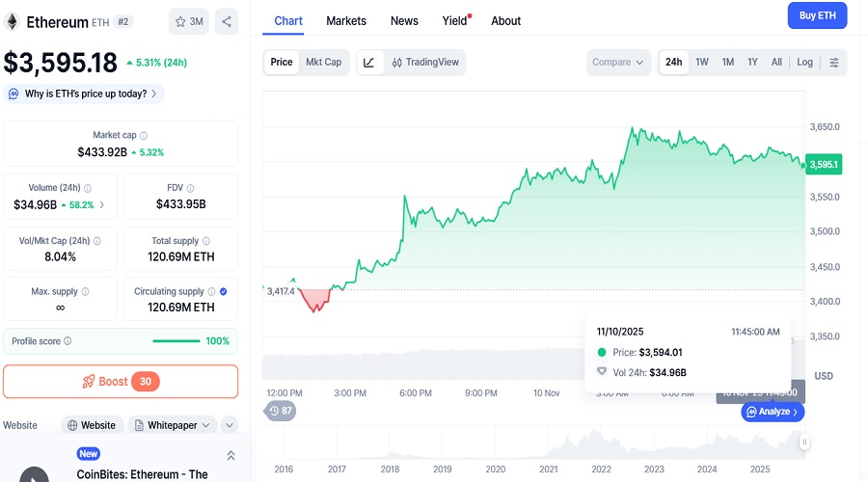Add Ethereum to watchlist star button
The height and width of the screenshot is (482, 868).
tap(189, 21)
